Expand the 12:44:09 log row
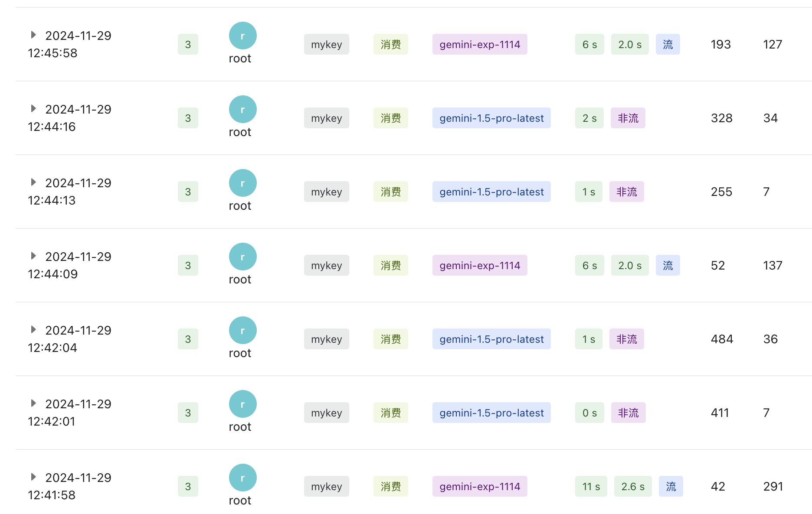This screenshot has width=812, height=514. [33, 256]
